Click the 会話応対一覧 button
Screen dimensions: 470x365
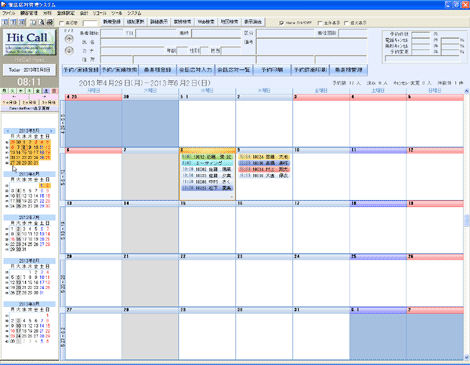234,70
